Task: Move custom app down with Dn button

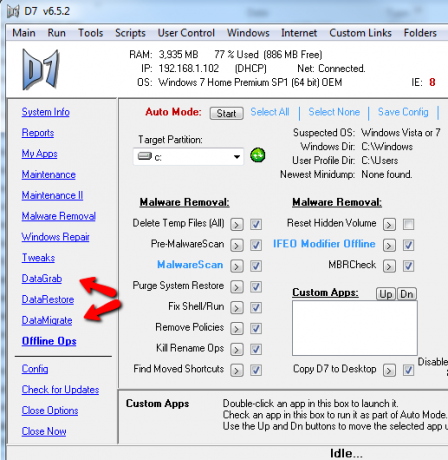Action: pyautogui.click(x=407, y=294)
